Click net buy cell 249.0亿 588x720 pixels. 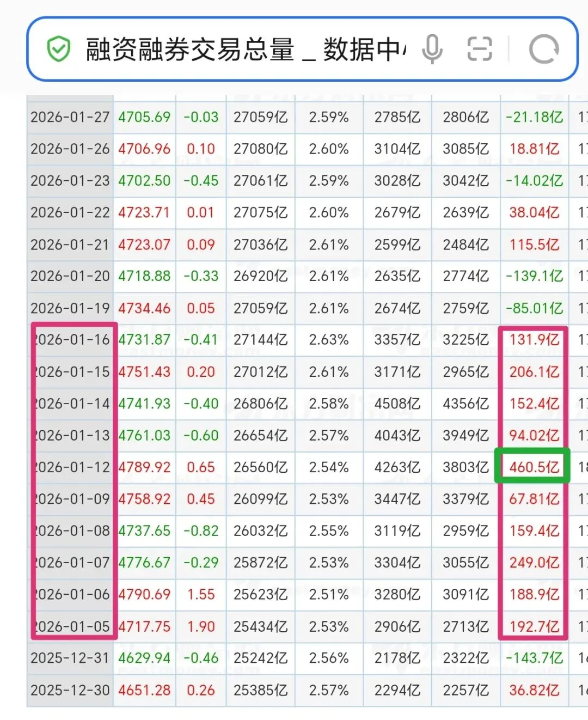(x=534, y=563)
